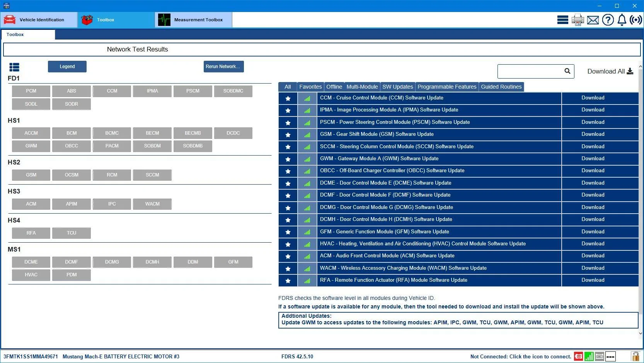Select the Guided Routines tab

tap(501, 87)
